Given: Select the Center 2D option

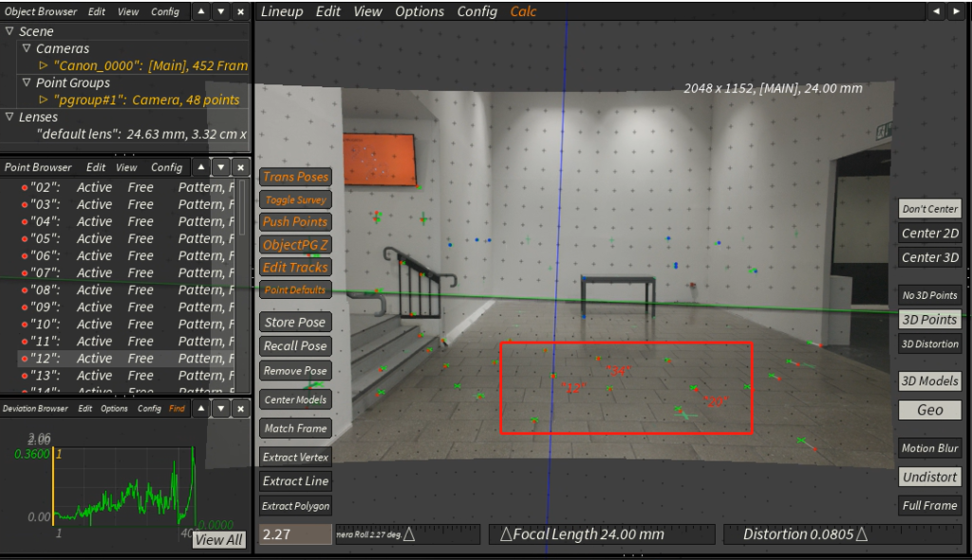Looking at the screenshot, I should click(930, 233).
